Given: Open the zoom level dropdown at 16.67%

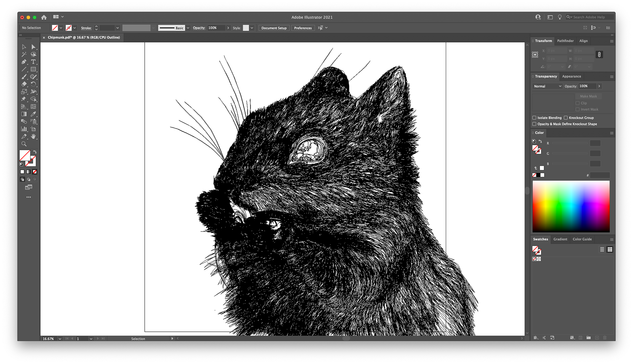Looking at the screenshot, I should pyautogui.click(x=60, y=339).
